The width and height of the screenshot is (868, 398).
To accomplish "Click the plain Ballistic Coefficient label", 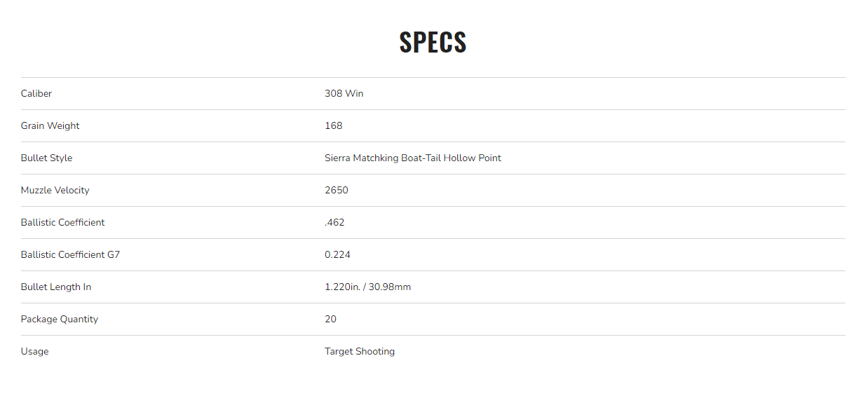I will coord(62,223).
